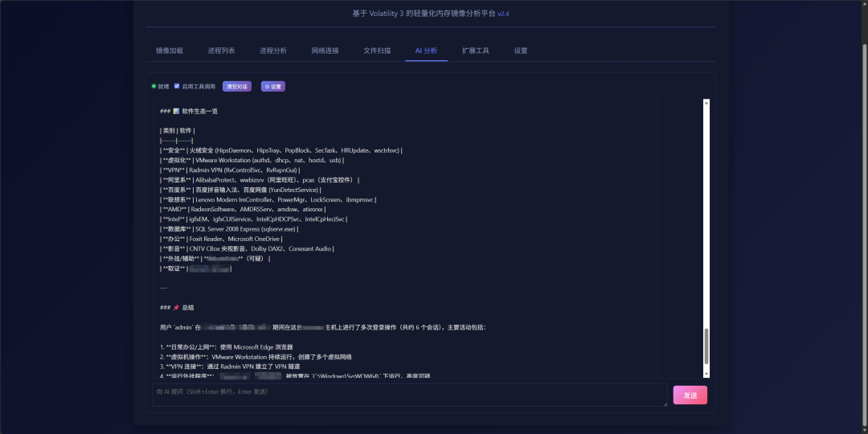This screenshot has width=868, height=434.
Task: Click the 虚拟机操作 VMware line
Action: [256, 357]
